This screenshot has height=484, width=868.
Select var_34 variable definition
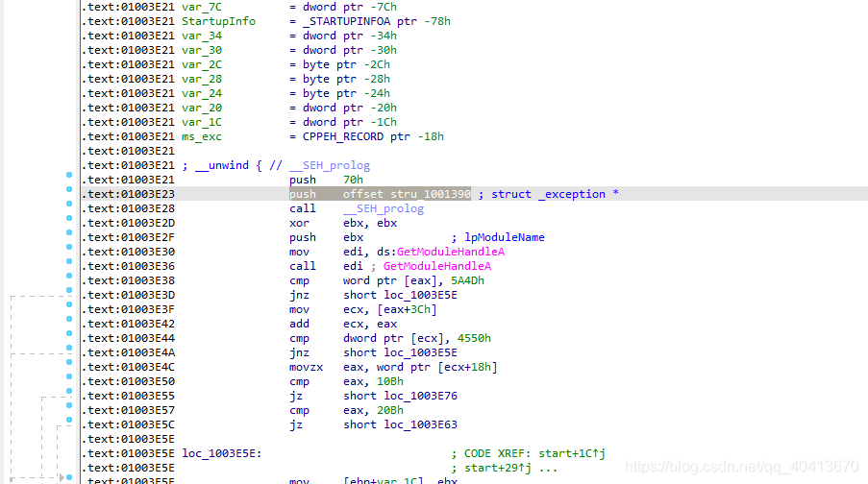202,36
